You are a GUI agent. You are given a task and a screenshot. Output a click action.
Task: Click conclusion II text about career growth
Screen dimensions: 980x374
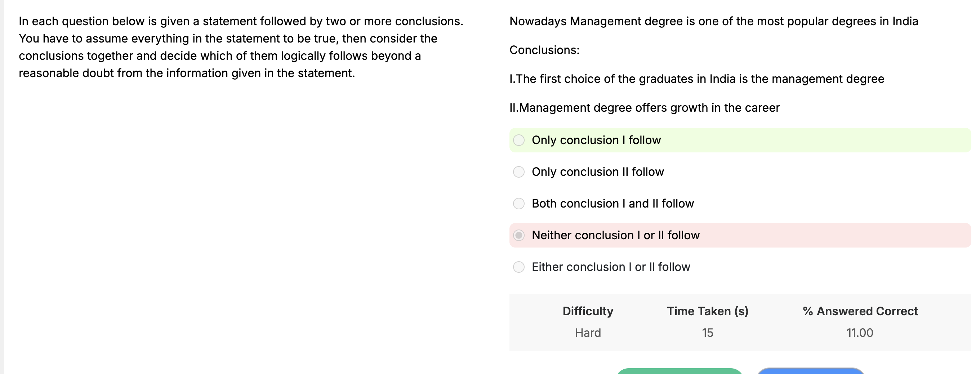tap(645, 108)
